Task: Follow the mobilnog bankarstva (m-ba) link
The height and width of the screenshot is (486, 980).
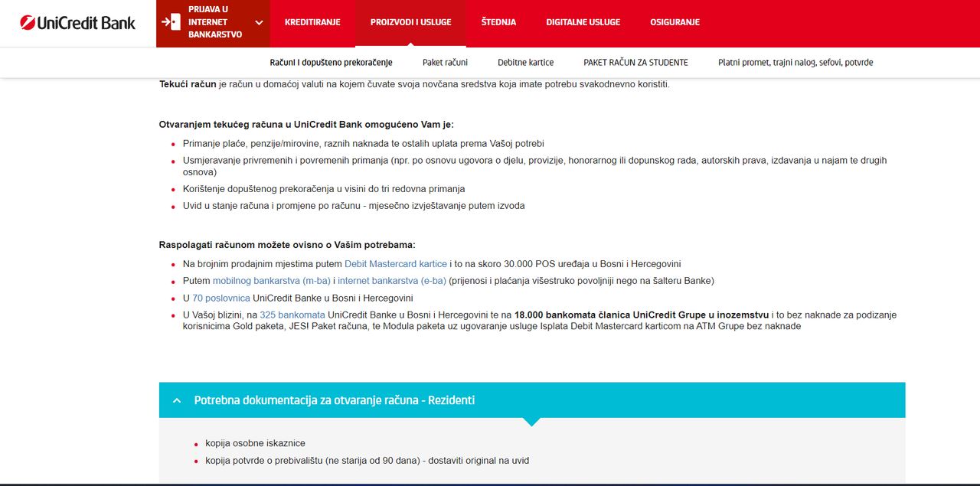Action: (x=272, y=281)
